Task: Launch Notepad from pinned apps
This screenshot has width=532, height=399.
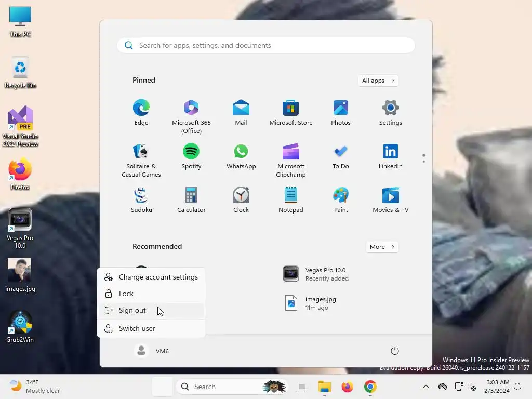Action: click(291, 200)
